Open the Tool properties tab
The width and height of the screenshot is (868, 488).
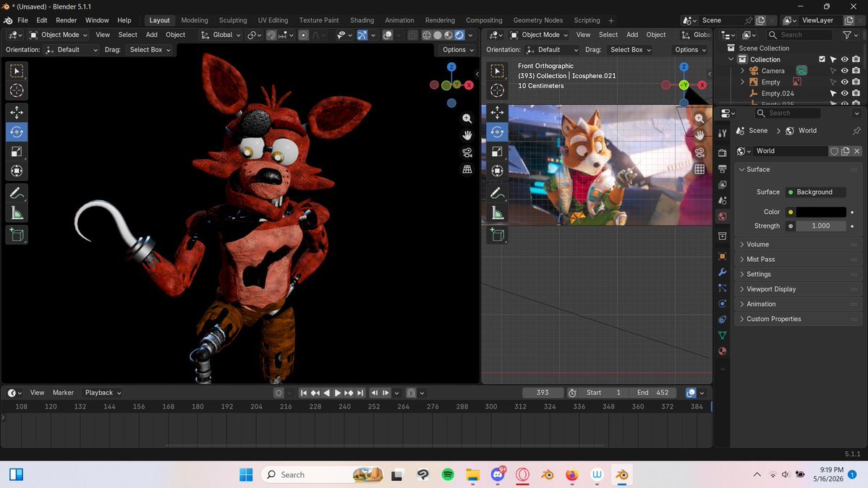pos(722,132)
